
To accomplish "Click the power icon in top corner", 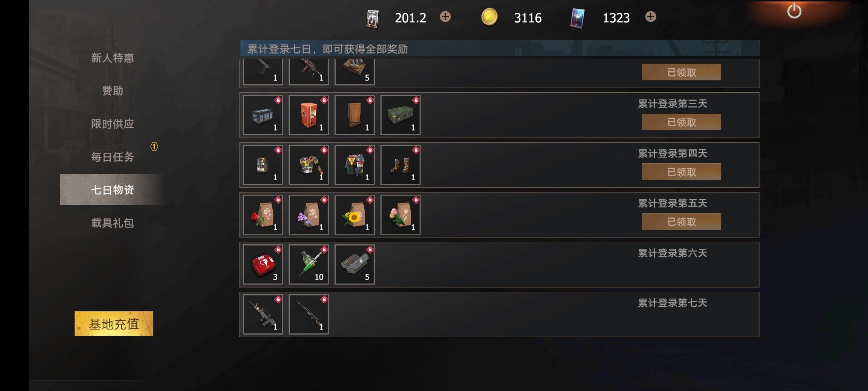I will click(794, 11).
